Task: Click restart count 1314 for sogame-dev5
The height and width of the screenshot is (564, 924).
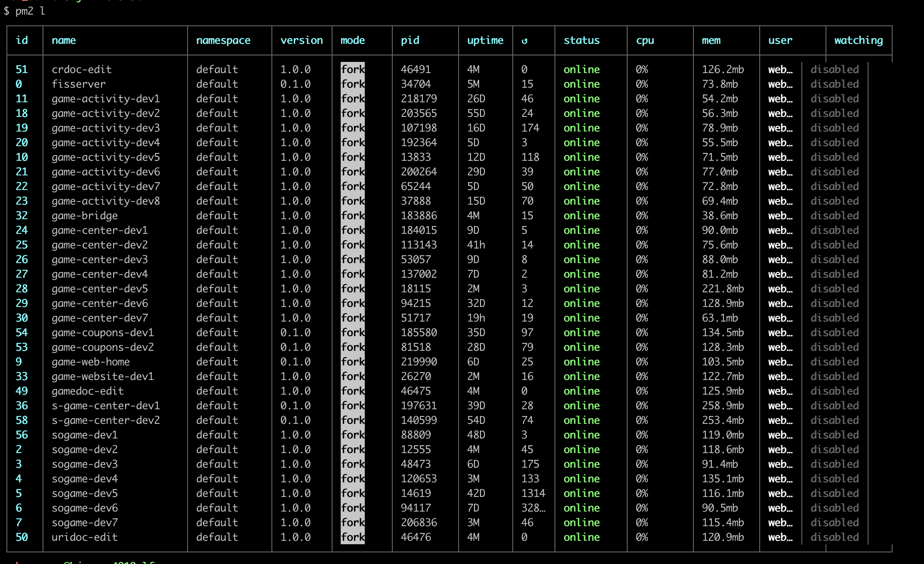Action: 533,493
